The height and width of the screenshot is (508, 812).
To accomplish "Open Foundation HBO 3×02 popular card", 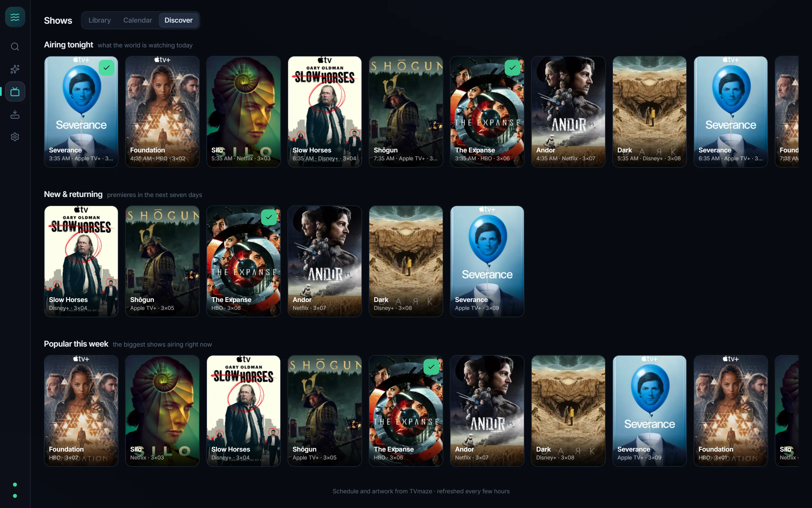I will (x=81, y=411).
